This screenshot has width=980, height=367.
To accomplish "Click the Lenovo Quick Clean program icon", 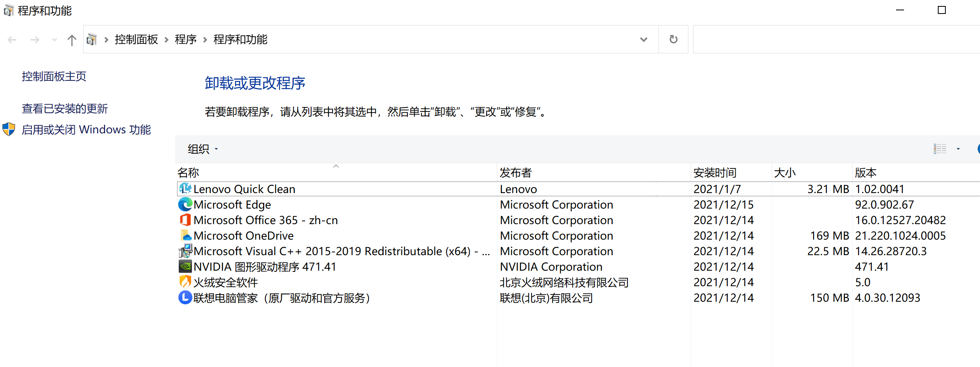I will coord(185,189).
